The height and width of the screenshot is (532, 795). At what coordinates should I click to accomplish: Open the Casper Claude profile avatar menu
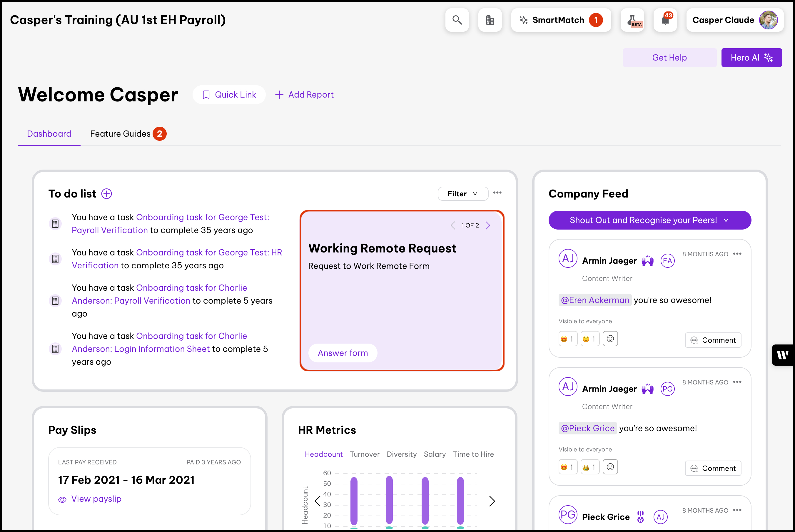[768, 20]
